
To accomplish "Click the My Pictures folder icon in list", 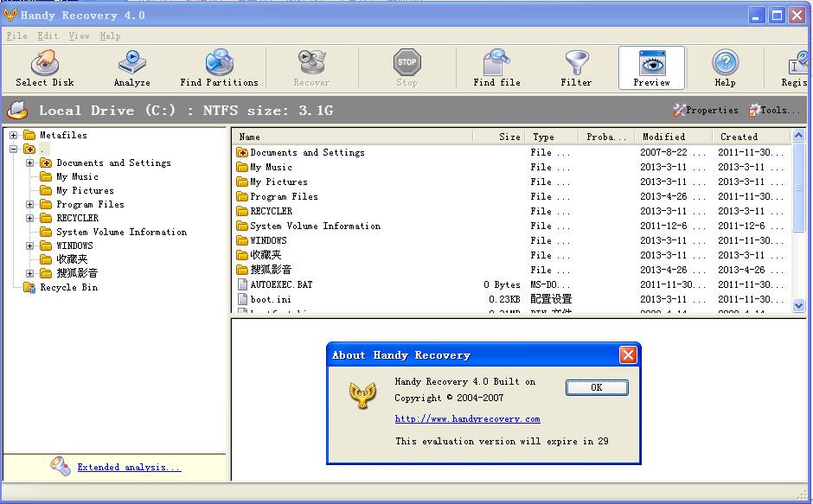I will coord(242,182).
